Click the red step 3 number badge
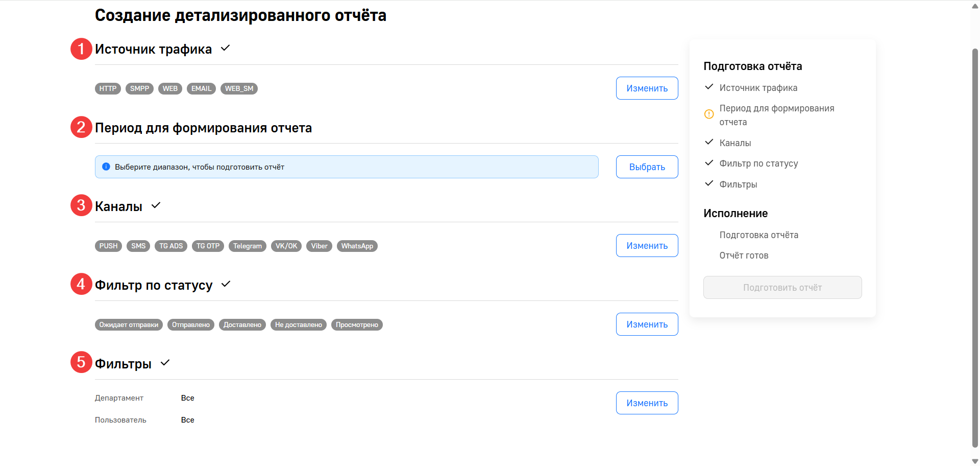 point(81,205)
